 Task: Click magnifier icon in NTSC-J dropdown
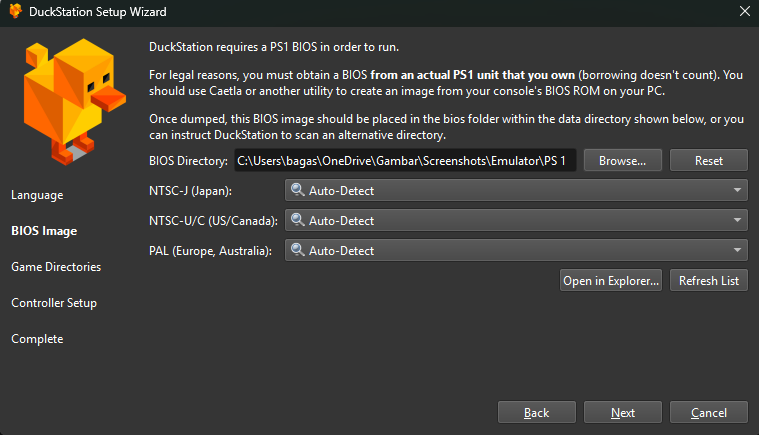pyautogui.click(x=298, y=190)
